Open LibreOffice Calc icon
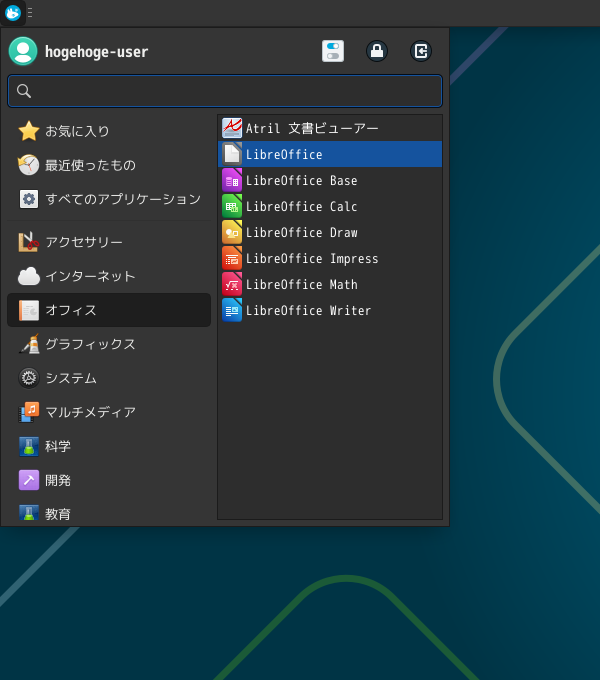Screen dimensions: 600x680 pyautogui.click(x=232, y=206)
